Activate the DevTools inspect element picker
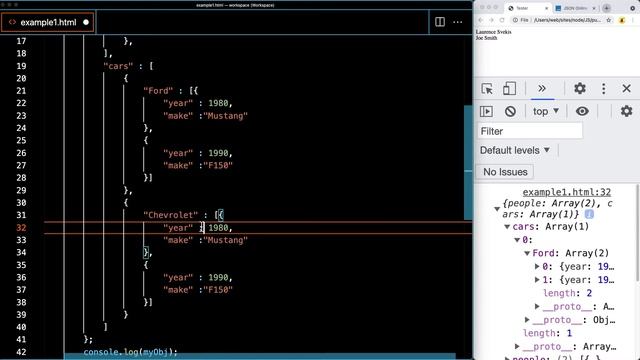Screen dimensions: 640x360 pos(487,89)
